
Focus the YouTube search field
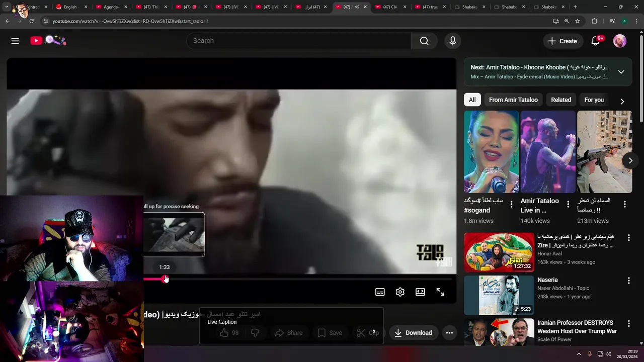(299, 41)
